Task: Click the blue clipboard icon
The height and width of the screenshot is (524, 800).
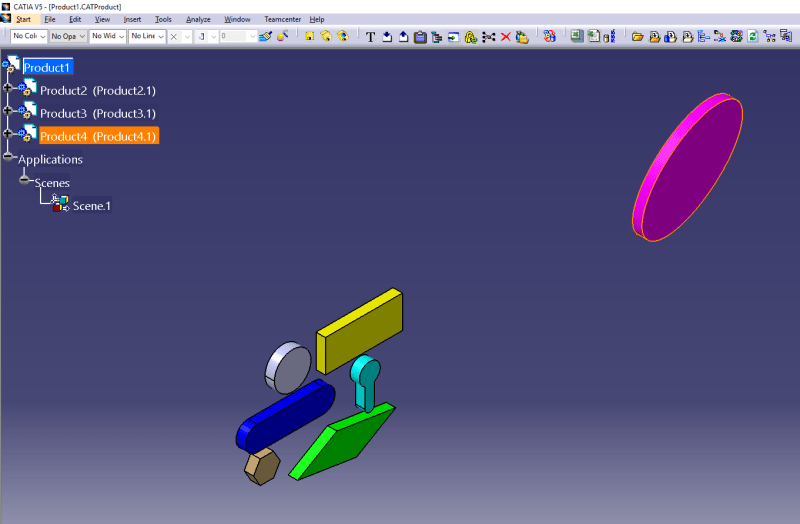Action: 420,37
